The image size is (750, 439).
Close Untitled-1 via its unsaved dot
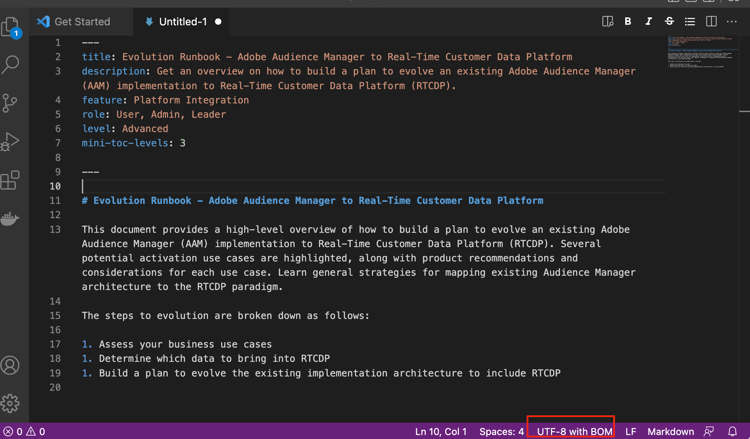pos(218,22)
